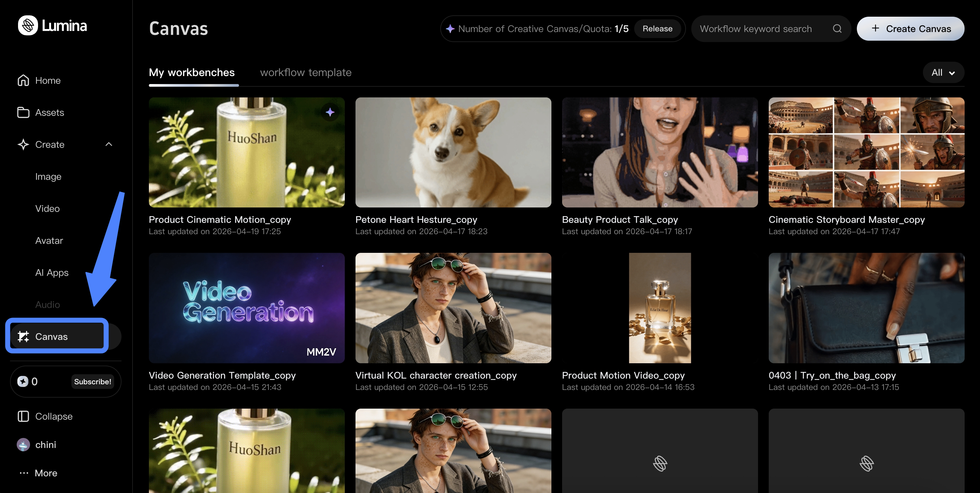Click the quota count '1/5'

tap(622, 28)
